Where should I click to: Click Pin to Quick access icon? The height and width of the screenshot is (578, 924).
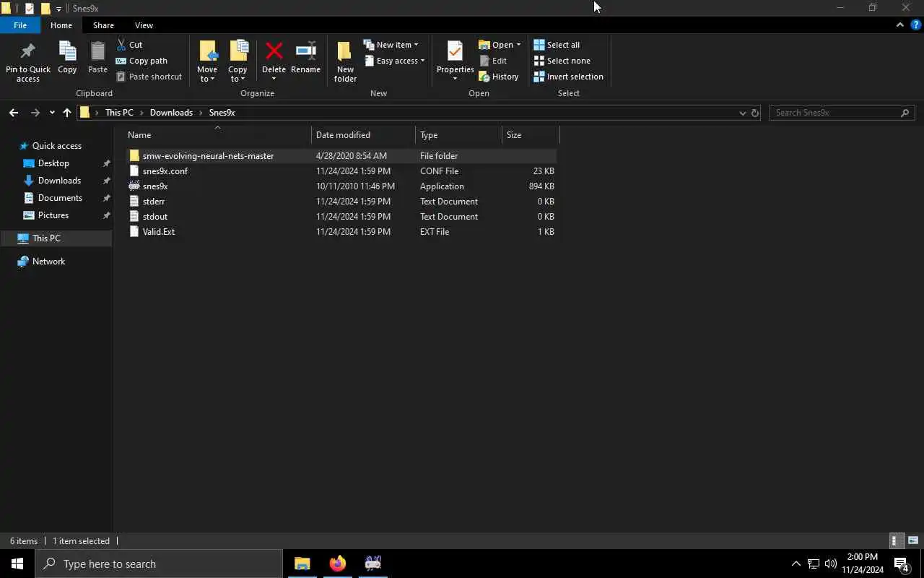pyautogui.click(x=28, y=52)
